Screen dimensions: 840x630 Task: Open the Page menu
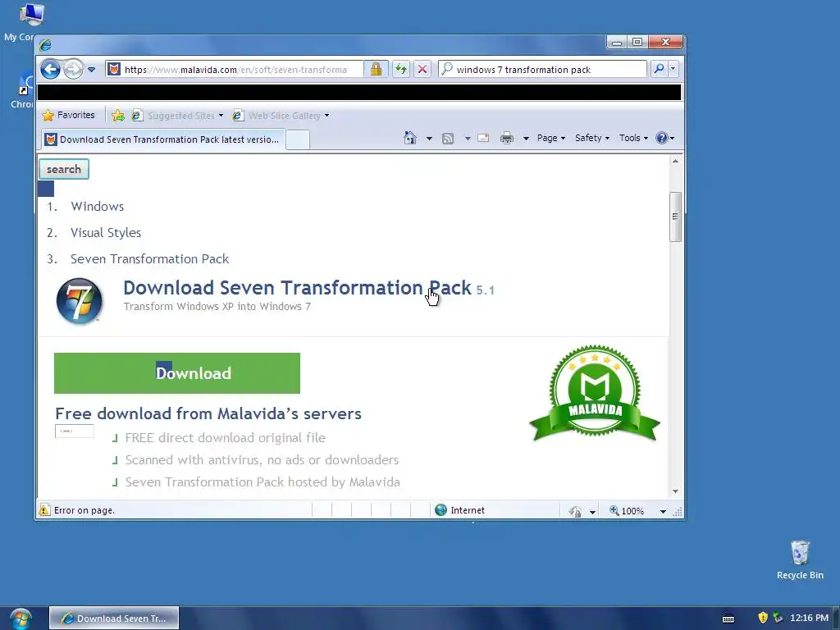tap(551, 138)
